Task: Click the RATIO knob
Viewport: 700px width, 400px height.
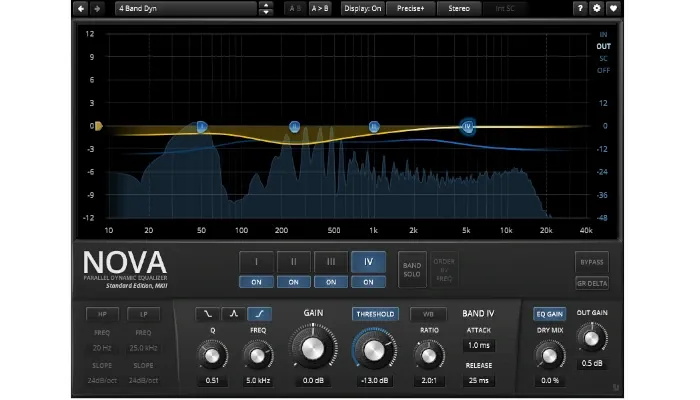Action: tap(429, 356)
